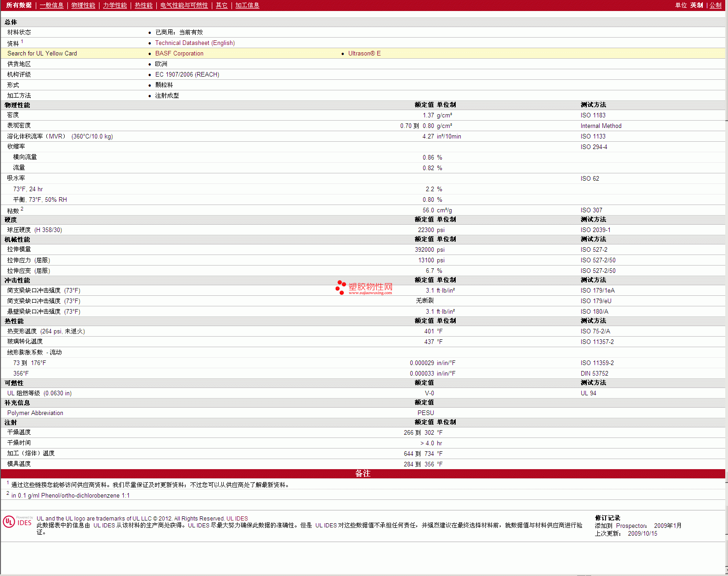The width and height of the screenshot is (728, 576).
Task: Open the 一般信息 tab
Action: (51, 6)
